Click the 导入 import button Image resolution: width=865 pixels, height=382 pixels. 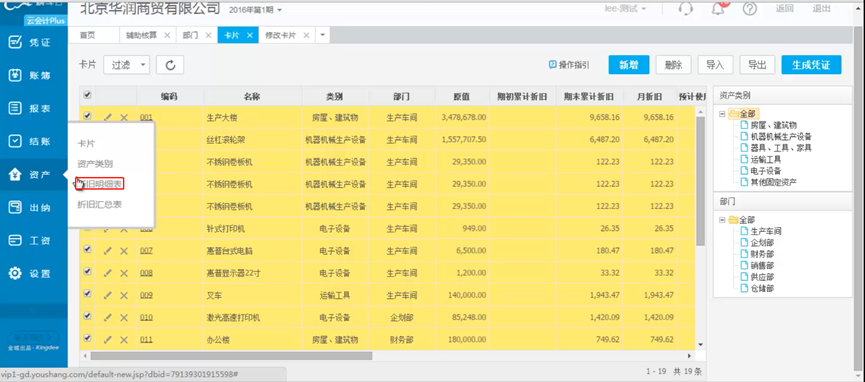(x=715, y=65)
